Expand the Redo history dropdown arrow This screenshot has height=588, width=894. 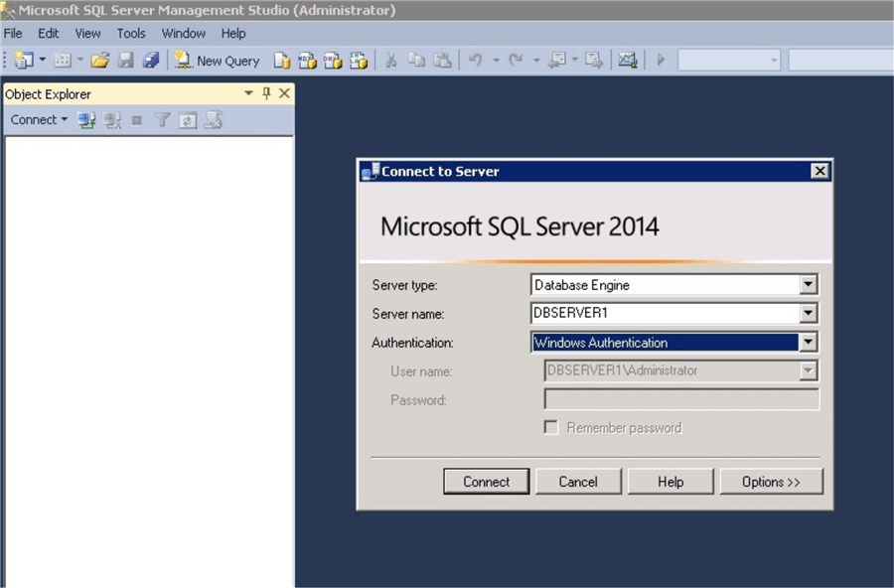[x=536, y=60]
